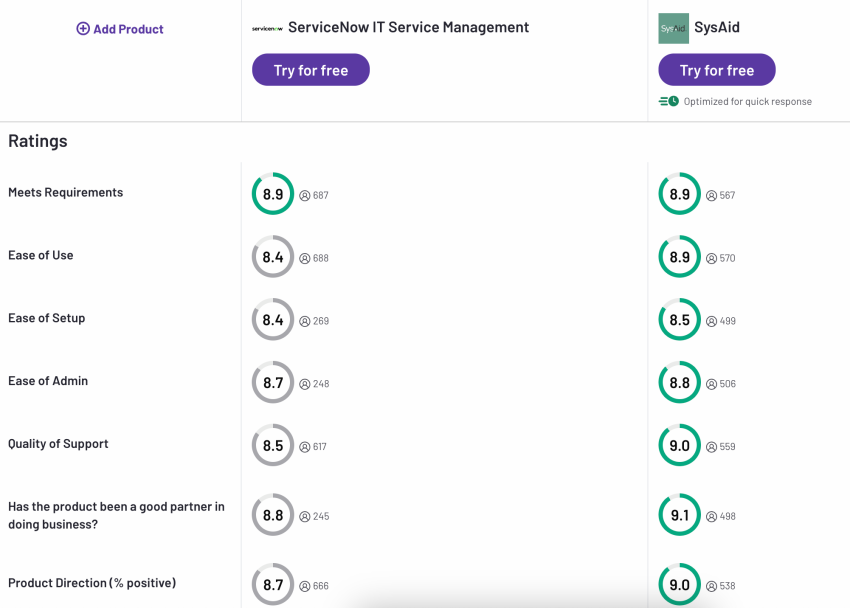Click the SysAid logo thumbnail
Image resolution: width=850 pixels, height=608 pixels.
673,28
